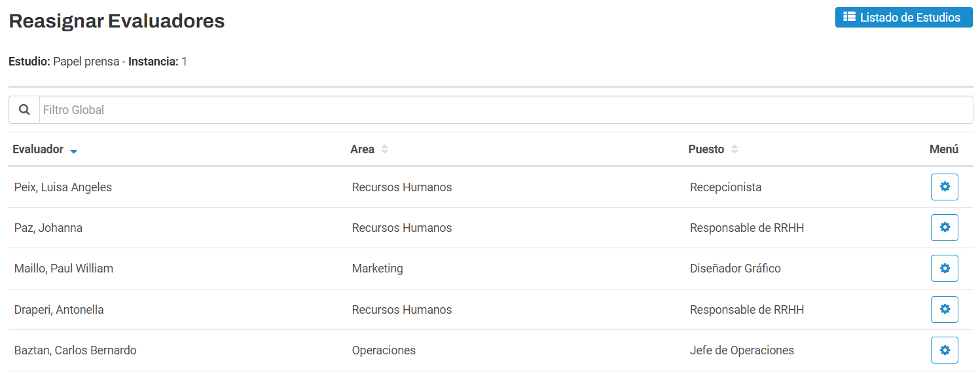The width and height of the screenshot is (980, 374).
Task: Click the Reasignar Evaluadores heading
Action: point(117,21)
